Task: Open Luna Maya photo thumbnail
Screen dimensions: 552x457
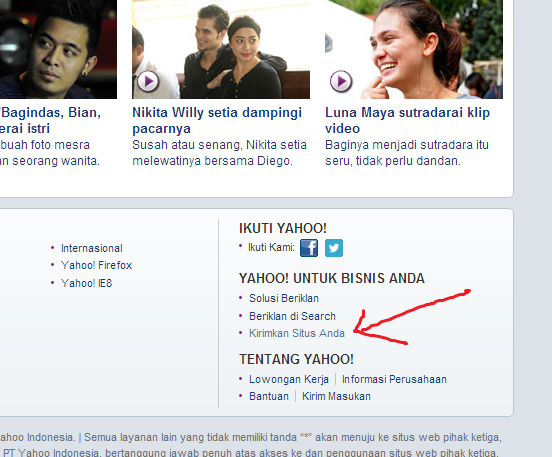Action: coord(414,49)
